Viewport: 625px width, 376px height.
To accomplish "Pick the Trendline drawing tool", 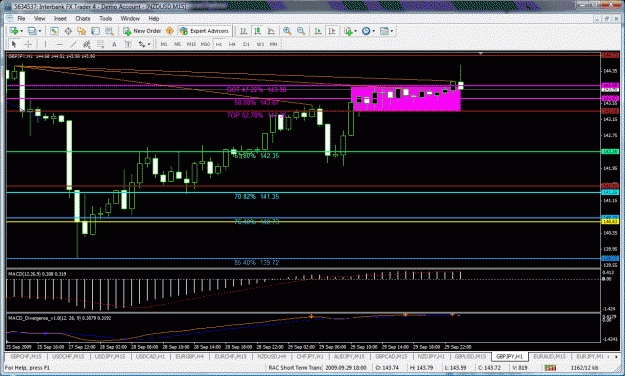I will 73,44.
